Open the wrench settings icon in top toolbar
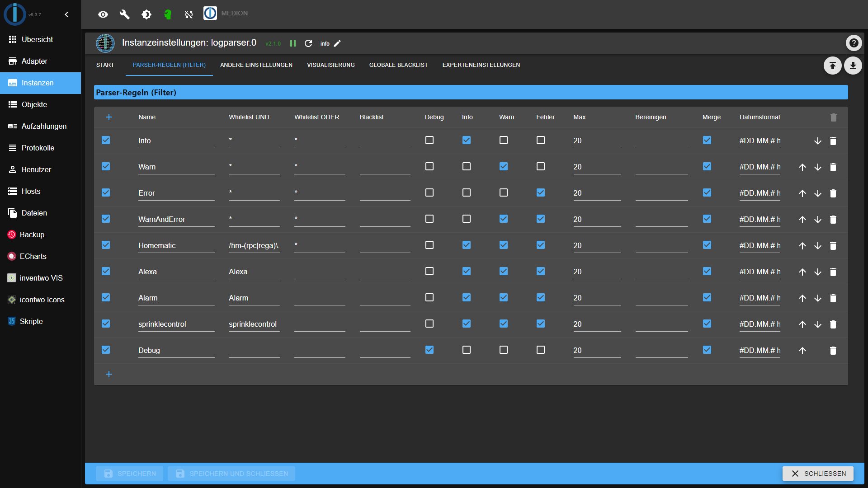The width and height of the screenshot is (868, 488). 125,14
